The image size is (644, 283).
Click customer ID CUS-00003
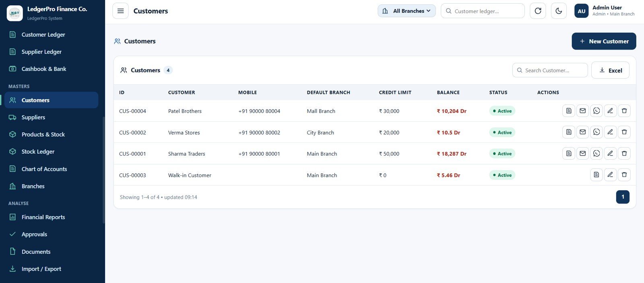(x=132, y=175)
